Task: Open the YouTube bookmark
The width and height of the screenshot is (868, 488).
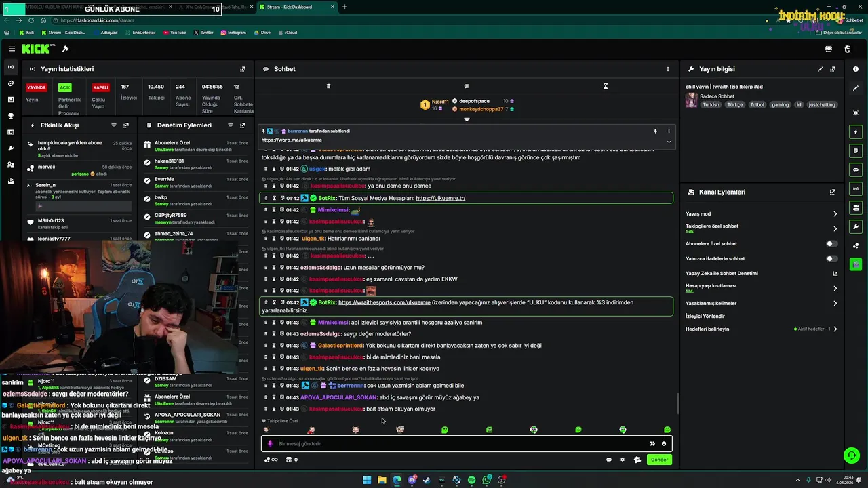Action: coord(174,33)
